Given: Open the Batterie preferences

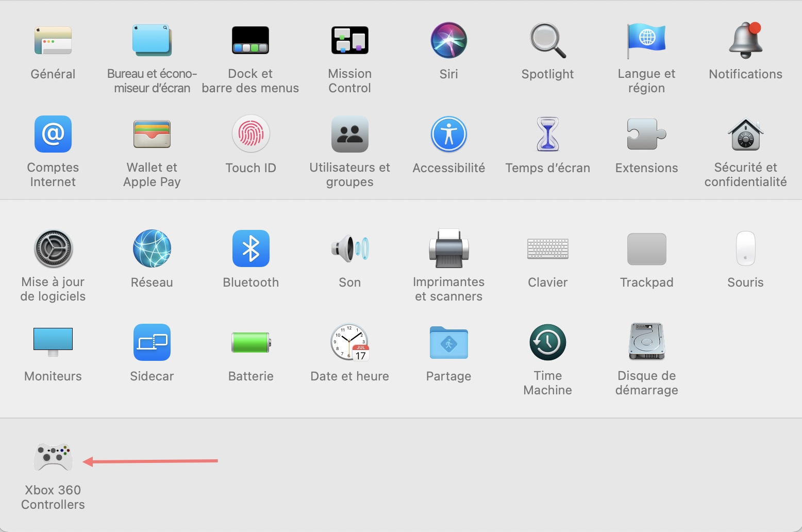Looking at the screenshot, I should coord(251,342).
